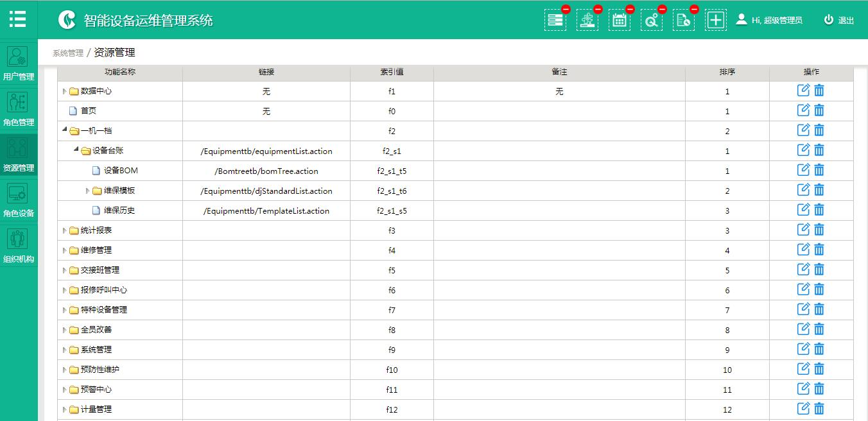Image resolution: width=868 pixels, height=421 pixels.
Task: Delete the 预警中心 row
Action: point(819,389)
